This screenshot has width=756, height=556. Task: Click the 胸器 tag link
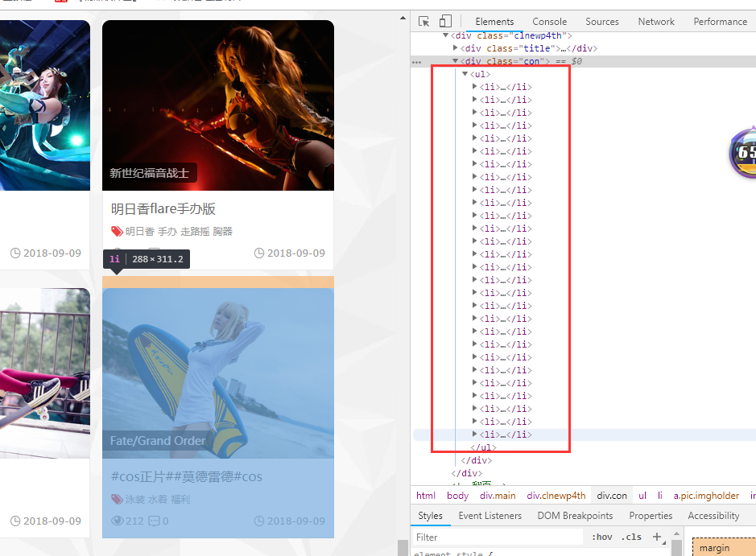point(222,232)
